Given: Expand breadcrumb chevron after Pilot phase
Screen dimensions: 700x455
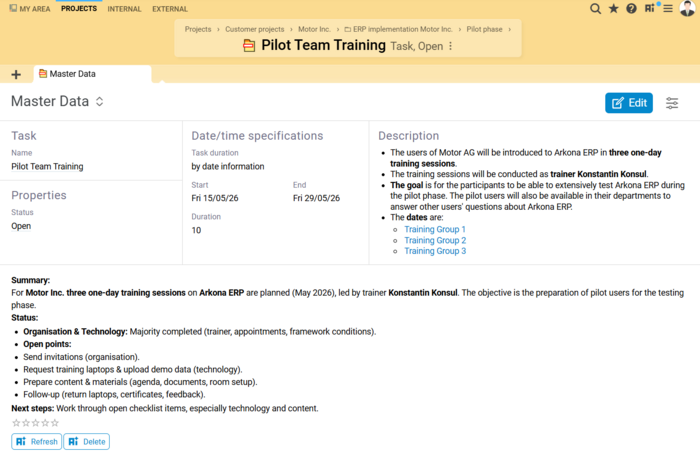Looking at the screenshot, I should [509, 29].
